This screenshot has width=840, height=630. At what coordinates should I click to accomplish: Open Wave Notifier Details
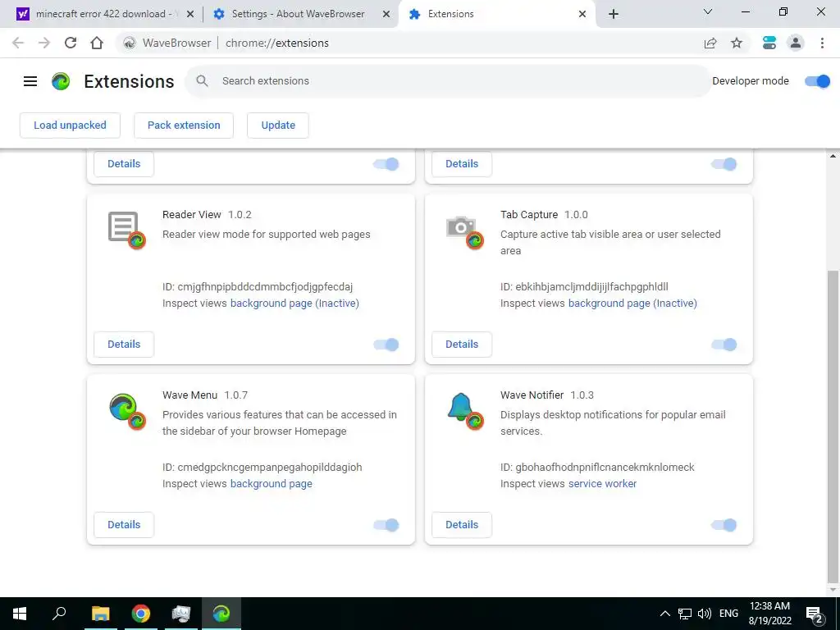pyautogui.click(x=462, y=525)
